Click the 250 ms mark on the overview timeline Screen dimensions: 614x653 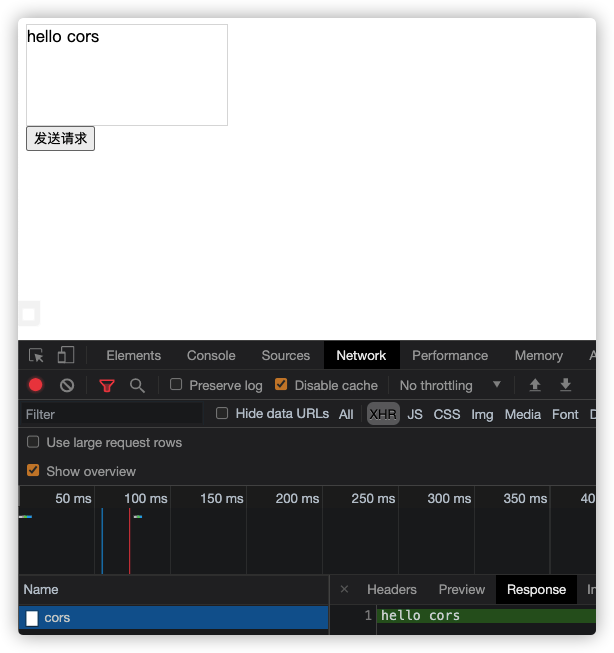[x=373, y=498]
